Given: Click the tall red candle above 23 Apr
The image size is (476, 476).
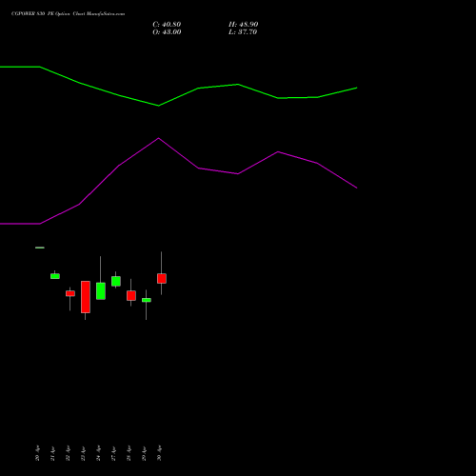Looking at the screenshot, I should tap(86, 297).
